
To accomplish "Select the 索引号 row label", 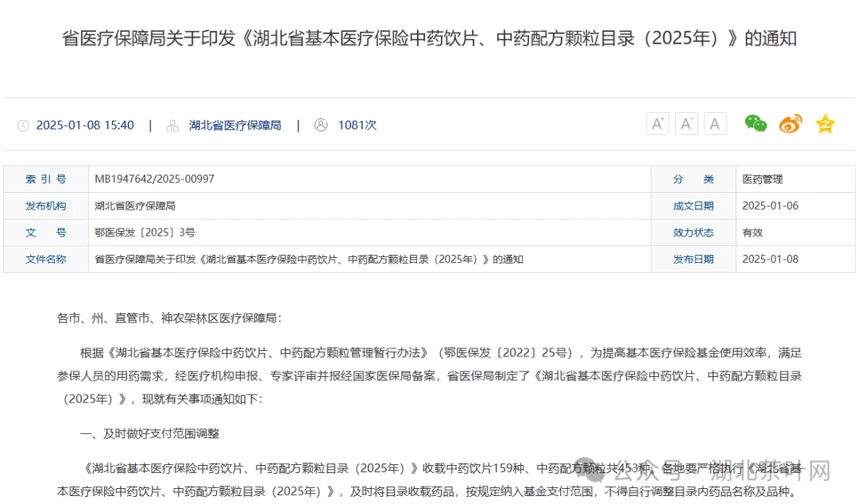I will tap(45, 179).
